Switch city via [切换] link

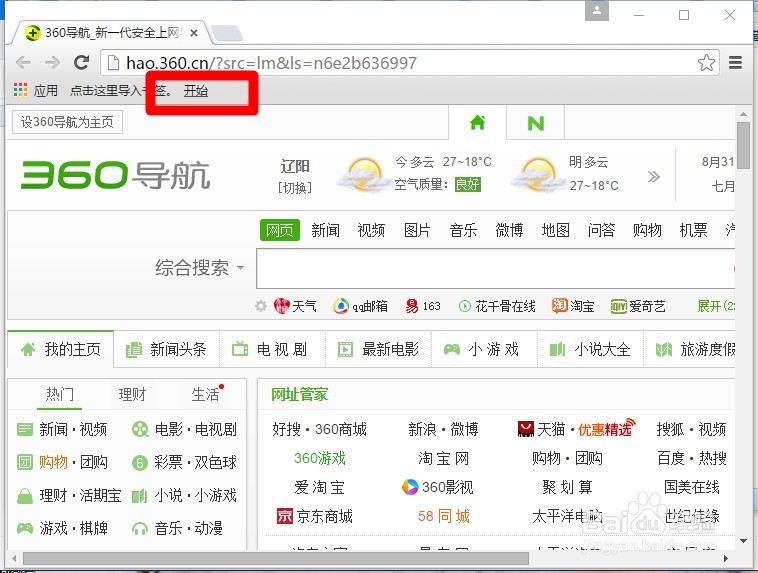(x=295, y=188)
